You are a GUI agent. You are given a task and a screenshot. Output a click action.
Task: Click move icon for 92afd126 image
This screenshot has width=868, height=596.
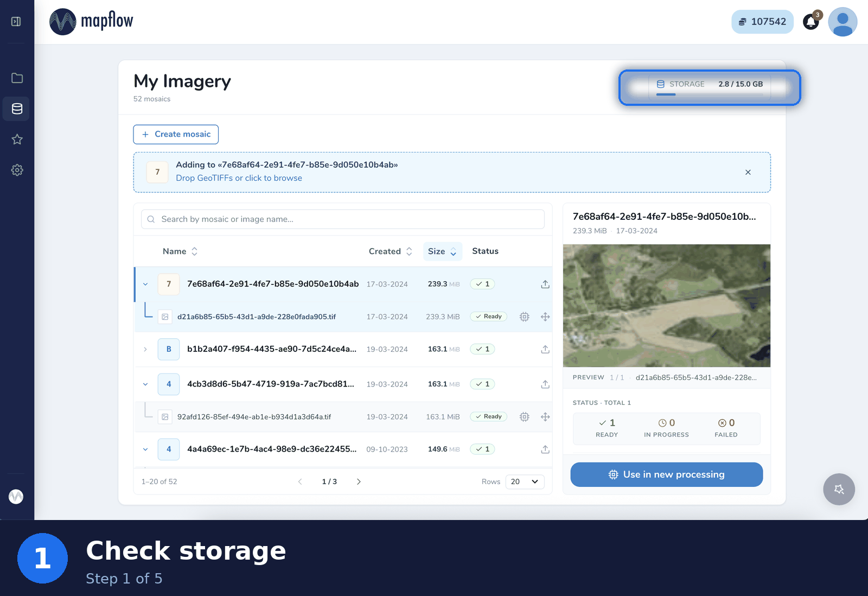click(x=545, y=417)
